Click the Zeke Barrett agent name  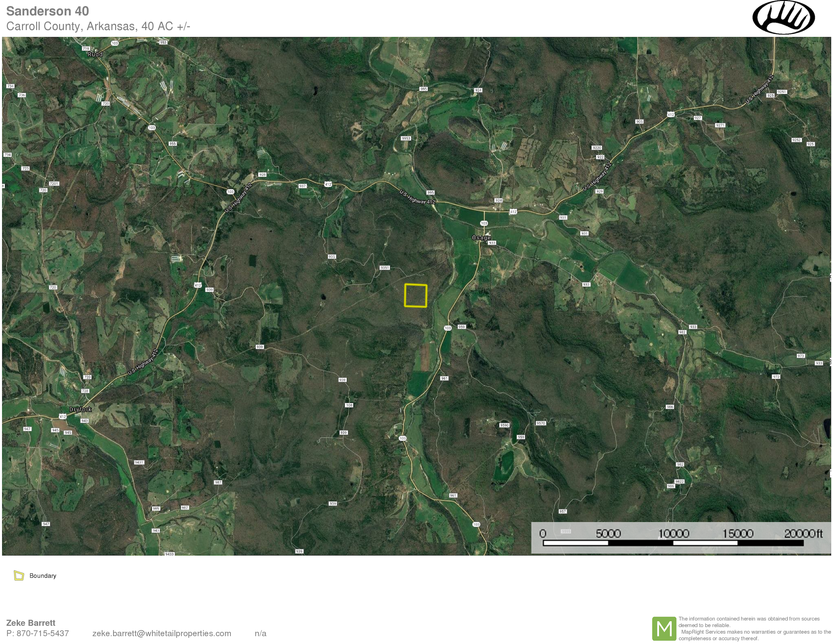31,623
